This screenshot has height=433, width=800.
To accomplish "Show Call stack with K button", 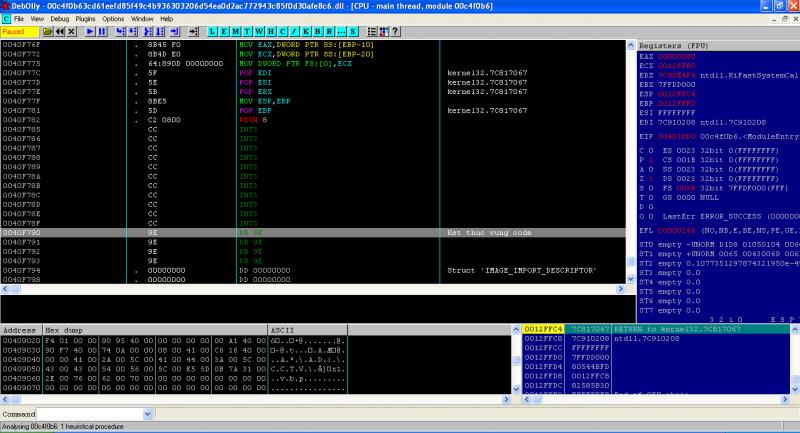I will 306,32.
